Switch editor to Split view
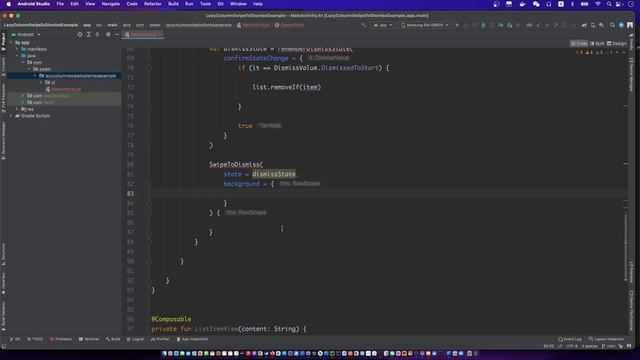640x360 pixels. pyautogui.click(x=597, y=43)
